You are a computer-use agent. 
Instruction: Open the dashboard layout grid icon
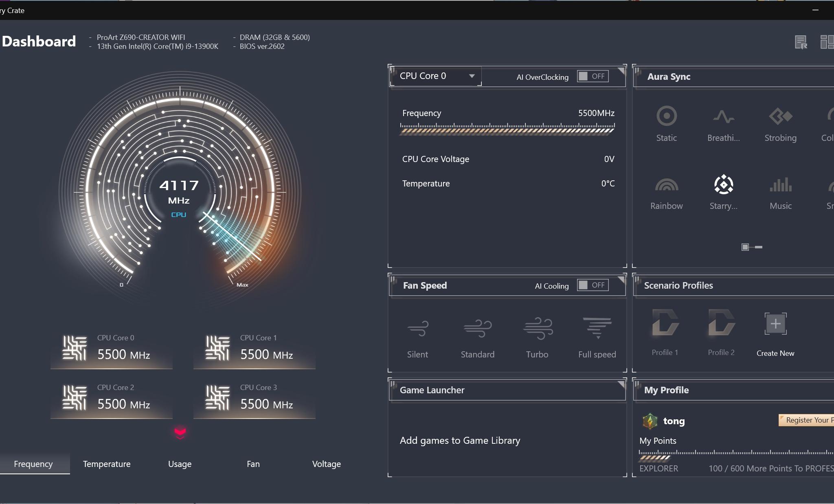[827, 42]
